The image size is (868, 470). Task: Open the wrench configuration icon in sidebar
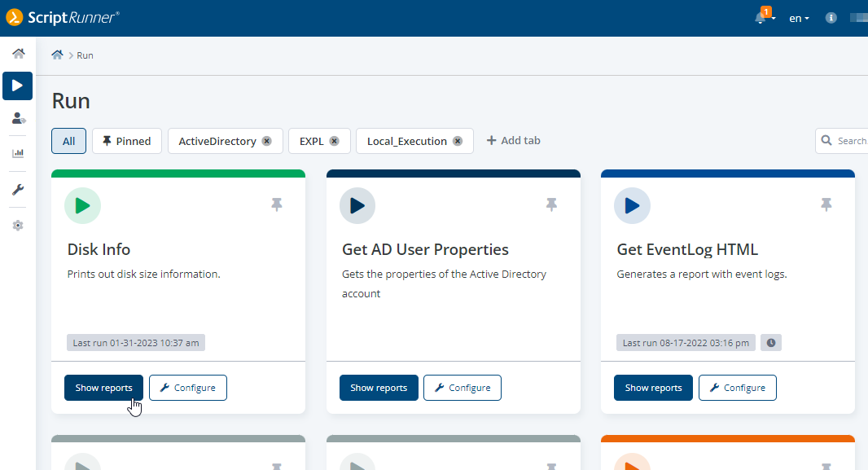coord(18,190)
